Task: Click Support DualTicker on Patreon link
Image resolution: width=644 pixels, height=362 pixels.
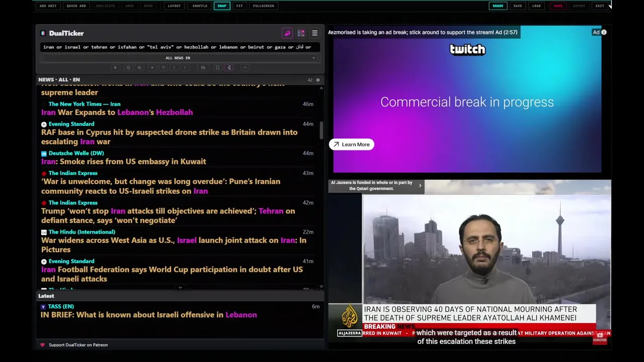Action: (78, 345)
